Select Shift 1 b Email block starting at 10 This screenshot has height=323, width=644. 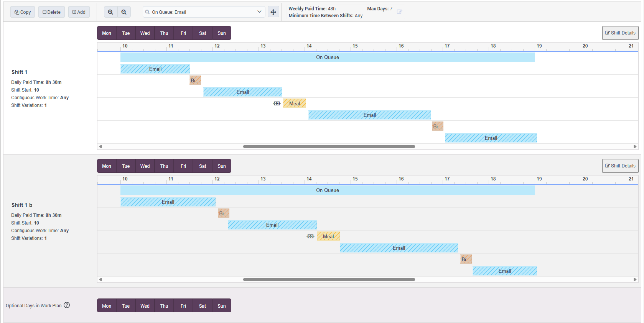[168, 202]
